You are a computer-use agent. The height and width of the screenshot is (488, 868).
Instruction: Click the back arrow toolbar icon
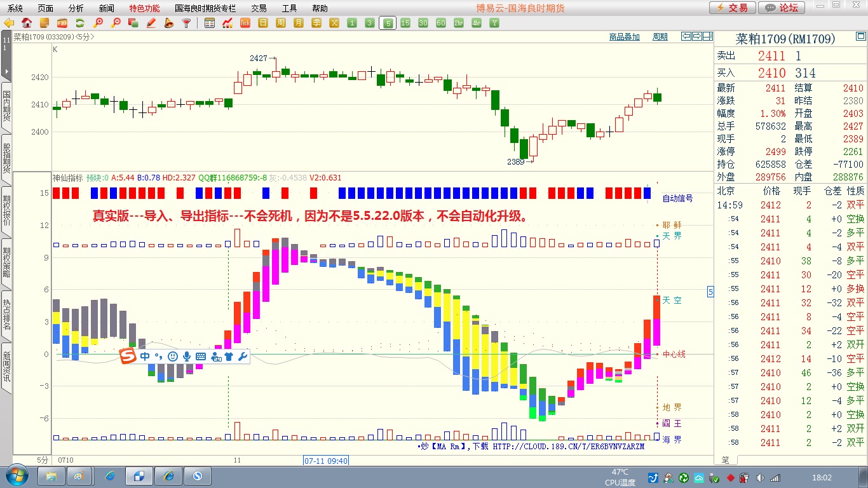click(9, 23)
